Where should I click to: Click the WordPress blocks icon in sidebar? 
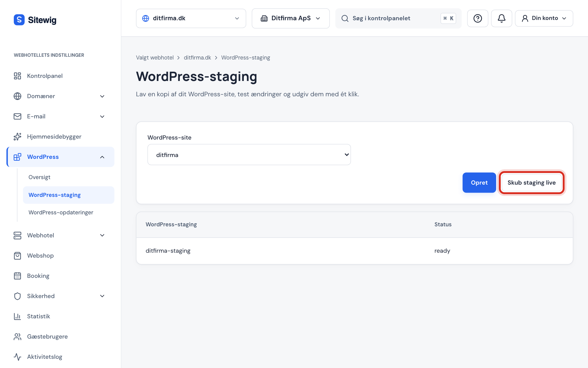(x=17, y=157)
